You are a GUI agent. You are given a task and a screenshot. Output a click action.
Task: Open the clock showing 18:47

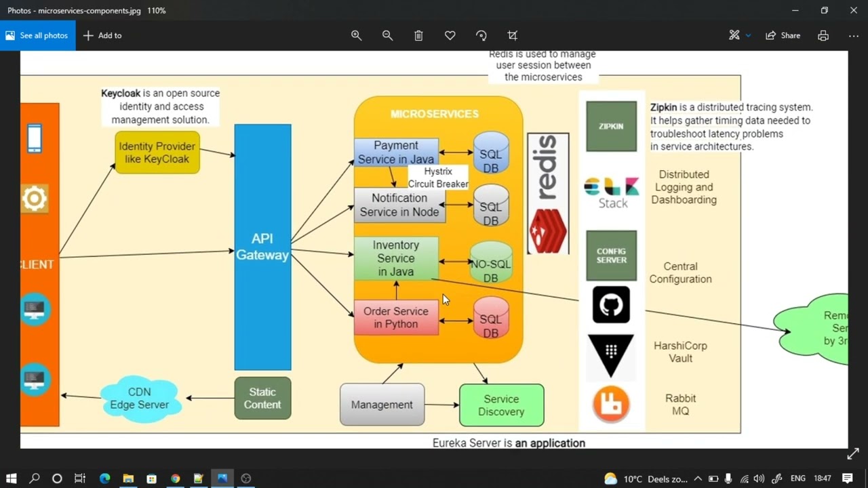click(x=823, y=479)
